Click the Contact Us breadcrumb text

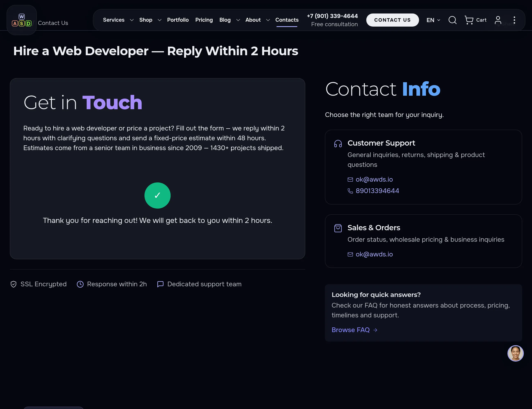[53, 23]
